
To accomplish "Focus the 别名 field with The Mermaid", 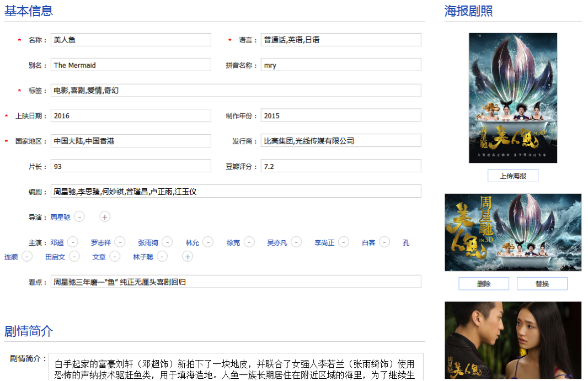I will [131, 65].
